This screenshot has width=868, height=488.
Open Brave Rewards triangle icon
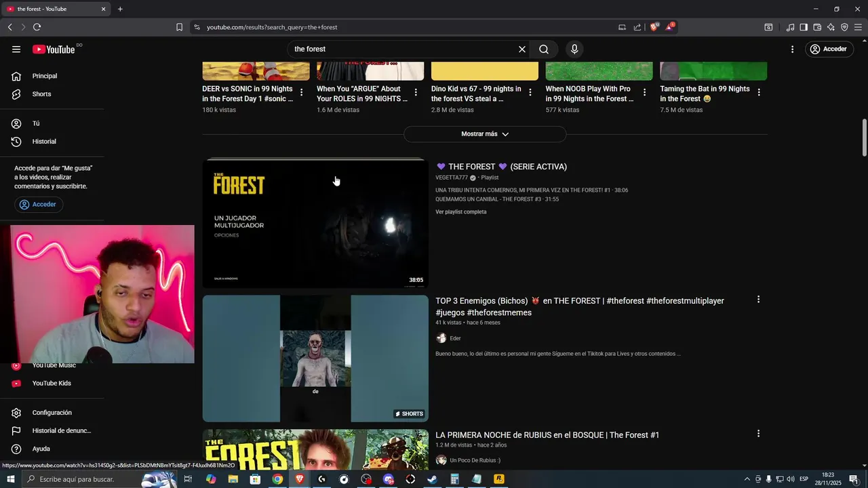pos(670,26)
